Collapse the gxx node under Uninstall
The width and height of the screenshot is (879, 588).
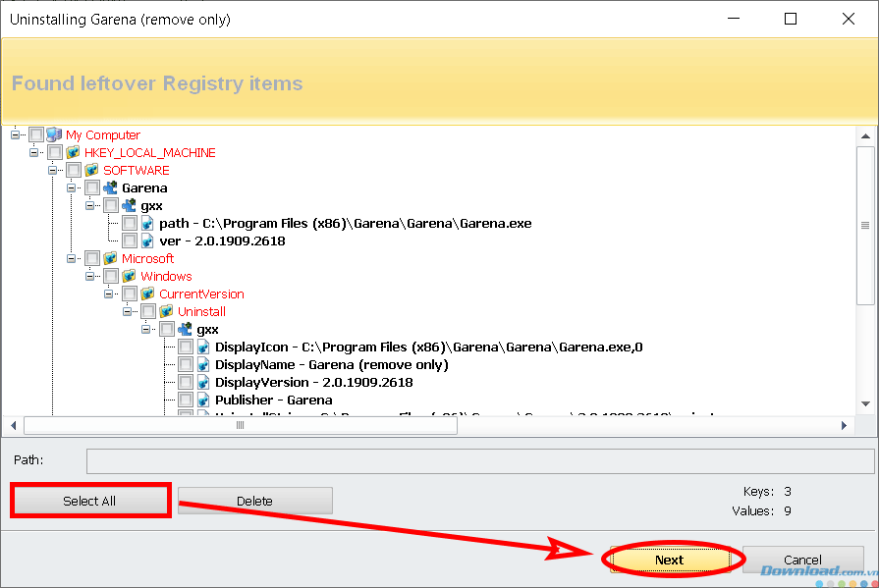pyautogui.click(x=145, y=329)
